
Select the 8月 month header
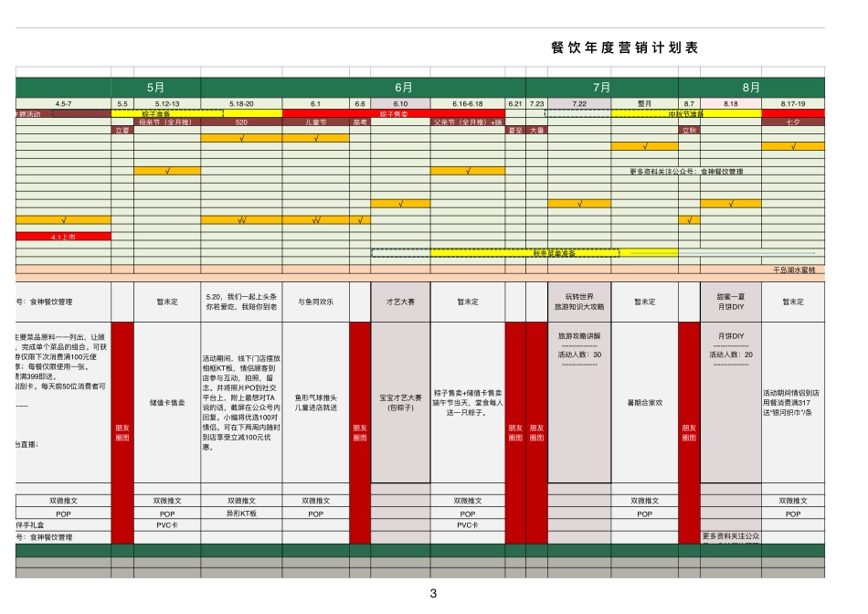coord(751,88)
